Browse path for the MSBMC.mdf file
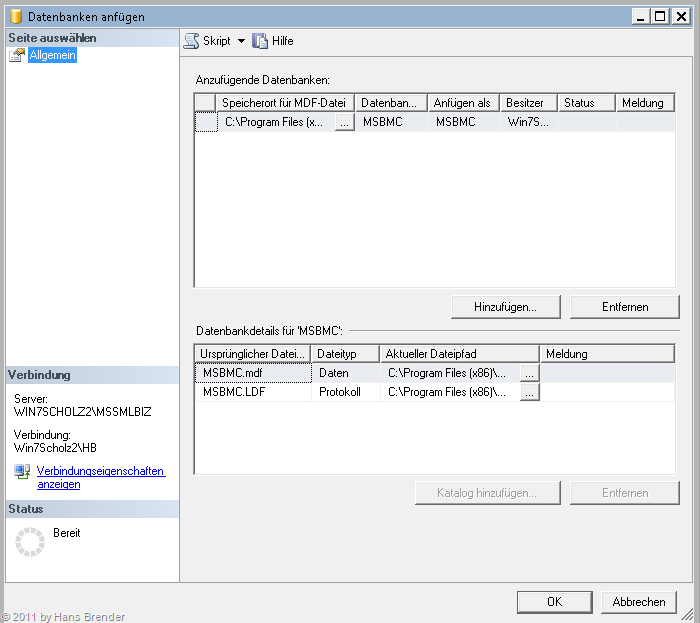 point(529,372)
